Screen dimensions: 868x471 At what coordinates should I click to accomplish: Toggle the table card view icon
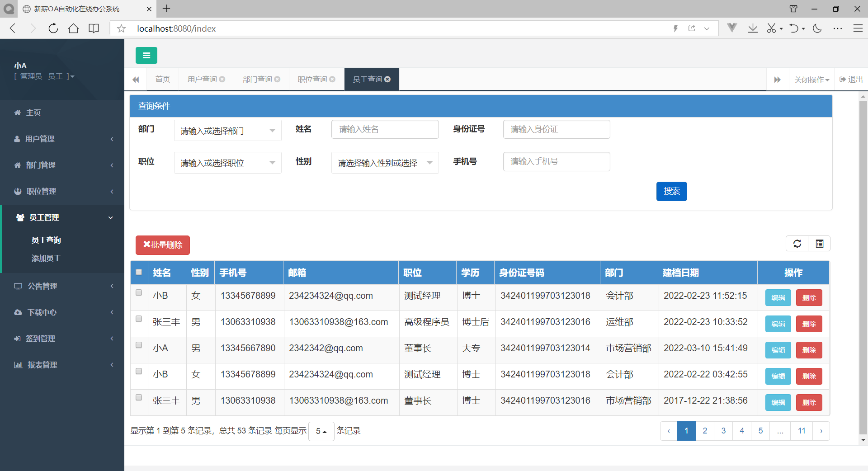coord(819,244)
